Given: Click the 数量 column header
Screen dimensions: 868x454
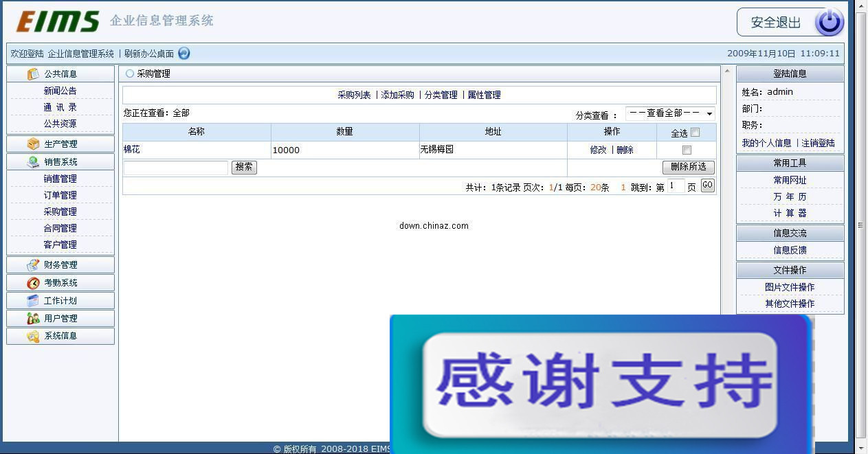Looking at the screenshot, I should coord(345,132).
